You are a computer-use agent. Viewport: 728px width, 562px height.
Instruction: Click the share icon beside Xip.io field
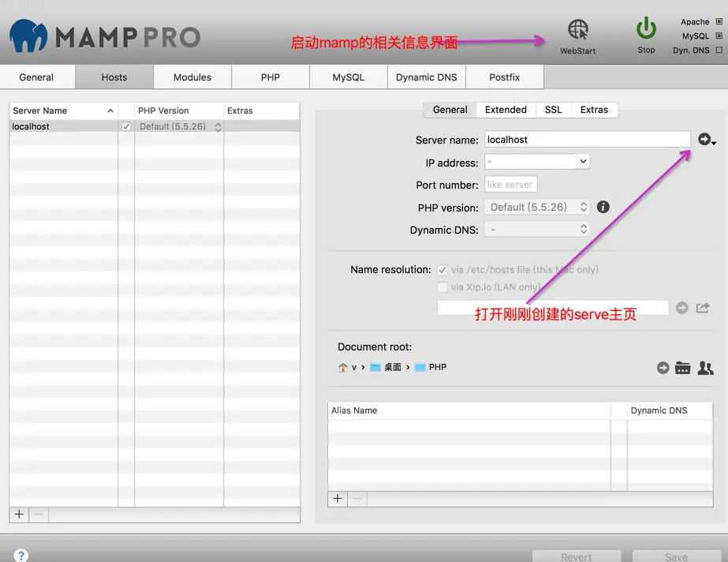pos(703,308)
